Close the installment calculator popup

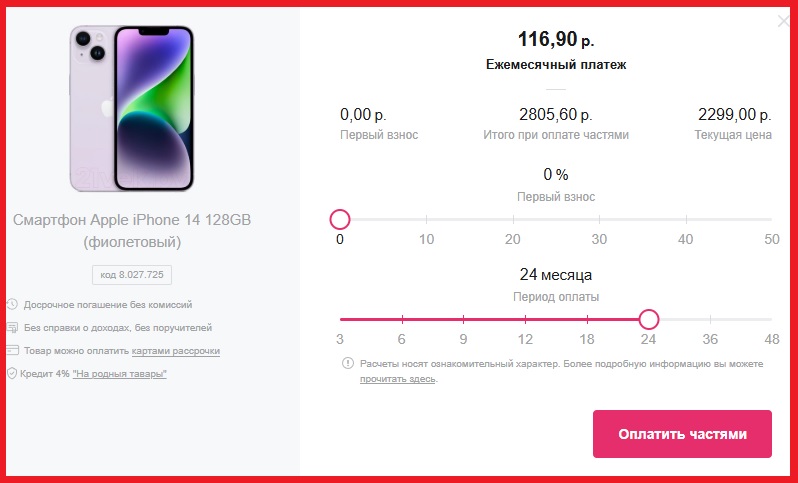coord(782,21)
